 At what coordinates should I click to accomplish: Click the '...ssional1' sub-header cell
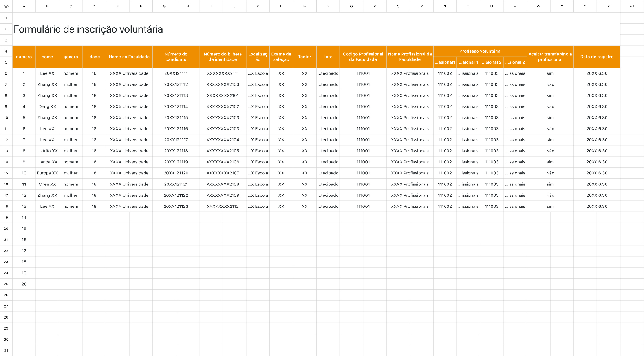(445, 62)
